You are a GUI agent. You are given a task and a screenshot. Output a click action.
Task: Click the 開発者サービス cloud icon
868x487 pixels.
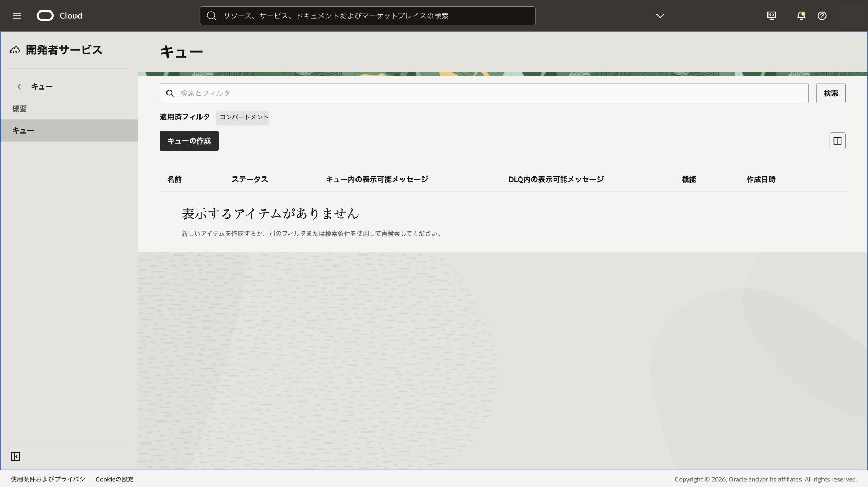[x=15, y=50]
